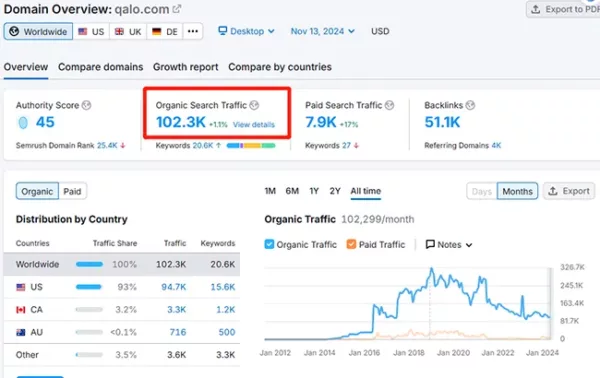Screen dimensions: 600x378
Task: Uncheck the Paid Traffic checkbox
Action: (351, 244)
